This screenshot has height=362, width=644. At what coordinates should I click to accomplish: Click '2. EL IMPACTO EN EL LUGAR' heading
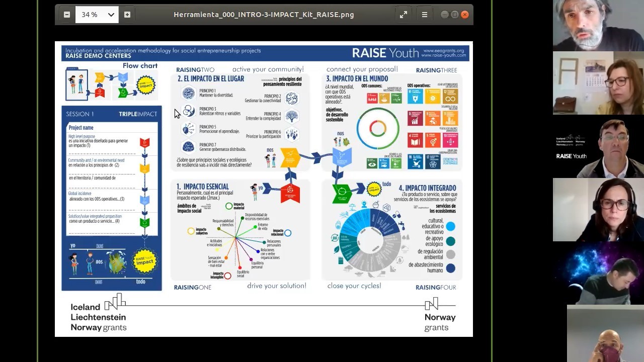click(x=211, y=79)
